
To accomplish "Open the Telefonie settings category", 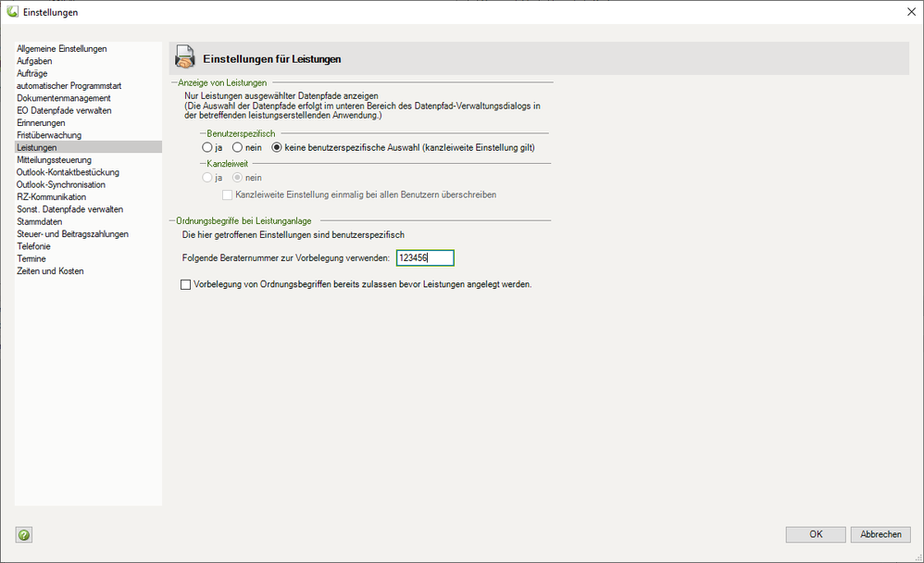I will point(33,246).
